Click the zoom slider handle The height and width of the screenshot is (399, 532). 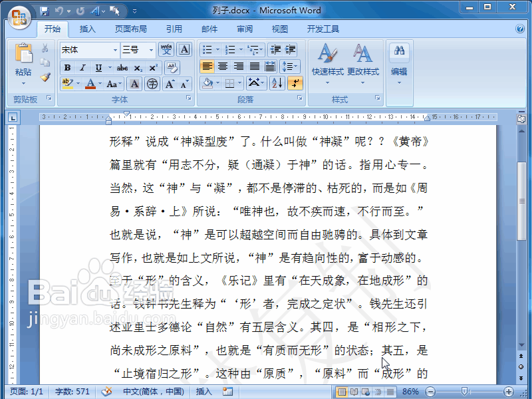[x=464, y=392]
